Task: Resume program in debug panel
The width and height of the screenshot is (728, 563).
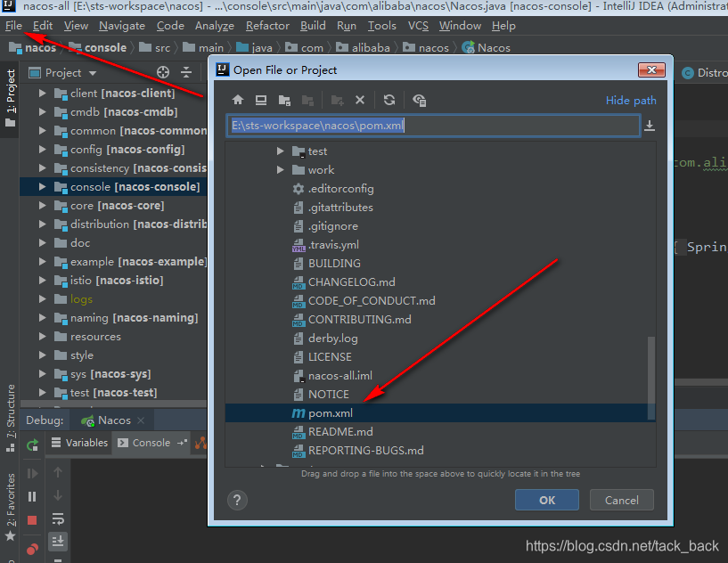Action: click(32, 473)
